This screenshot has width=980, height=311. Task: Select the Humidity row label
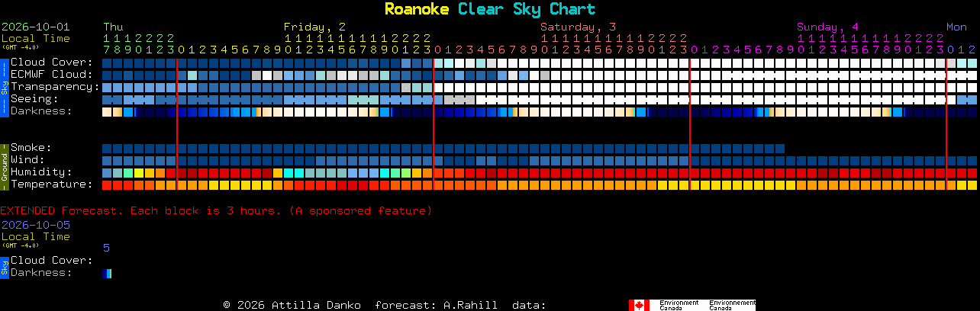click(x=41, y=172)
